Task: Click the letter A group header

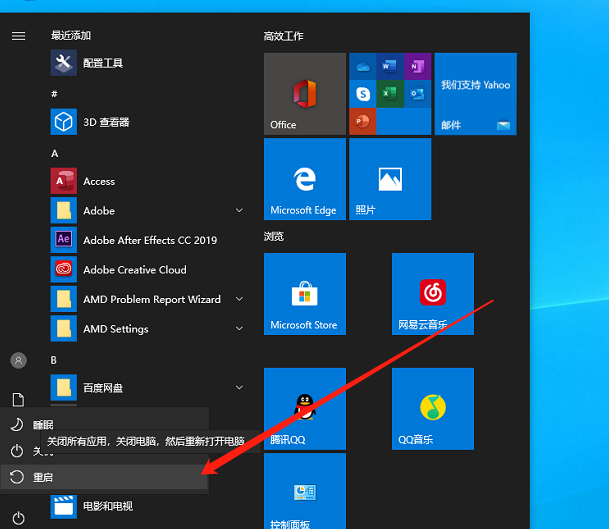Action: [55, 154]
